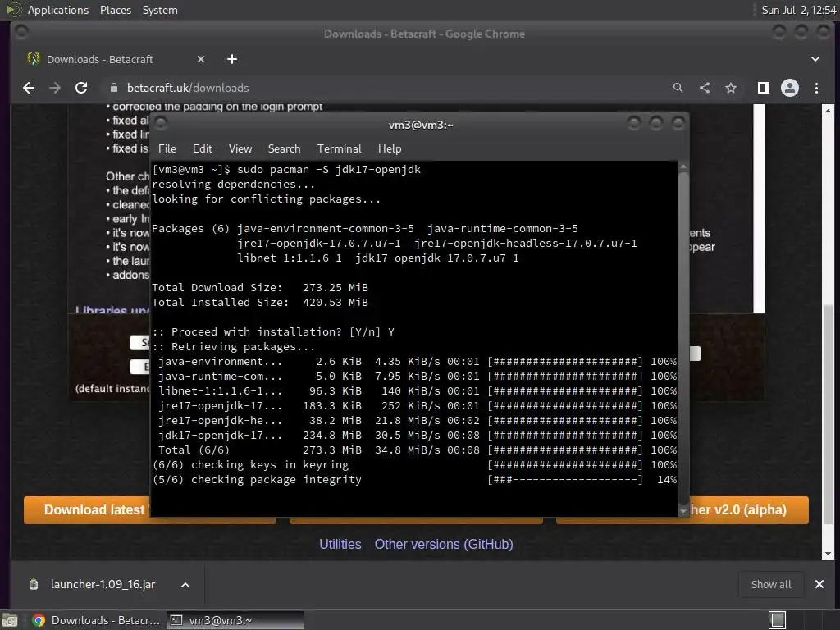Click terminal scrollbar down arrow
Image resolution: width=840 pixels, height=630 pixels.
683,512
